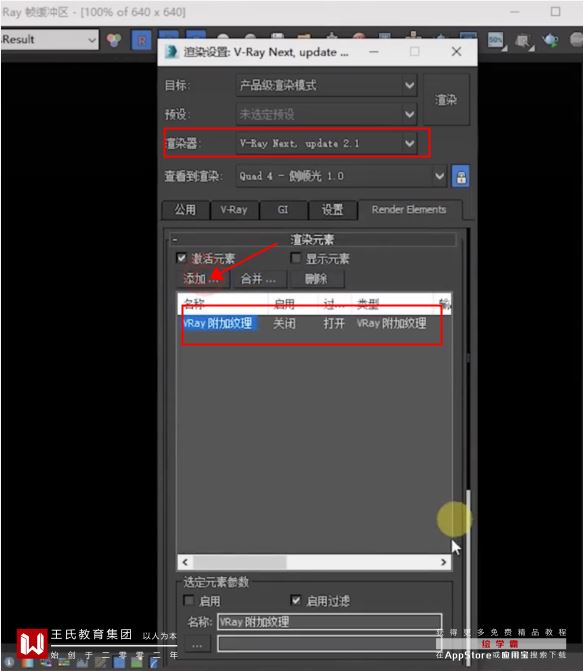This screenshot has width=583, height=671.
Task: Toggle the 显示元素 checkbox
Action: [295, 258]
